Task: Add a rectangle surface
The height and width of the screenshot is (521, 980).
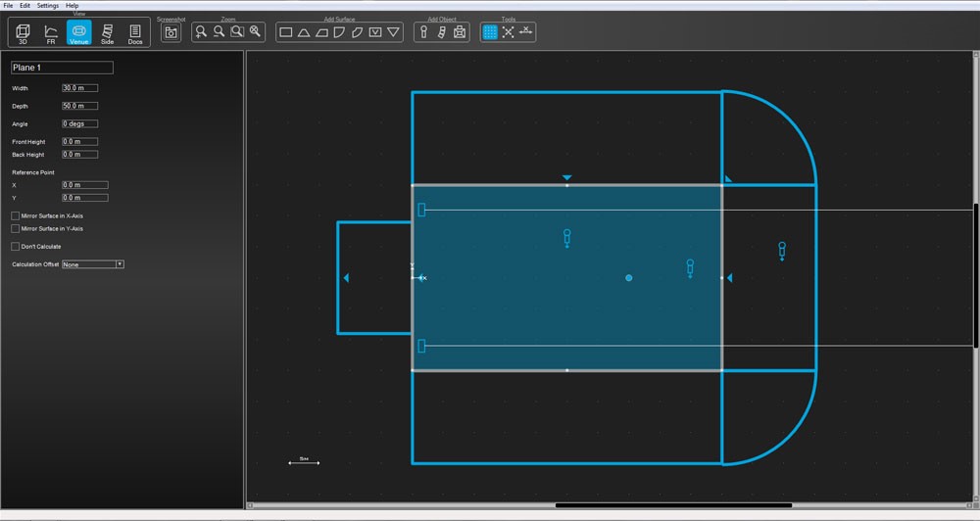Action: click(286, 32)
